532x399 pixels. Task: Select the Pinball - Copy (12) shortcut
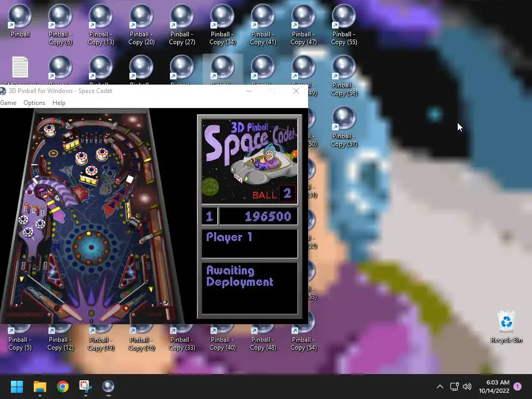60,338
